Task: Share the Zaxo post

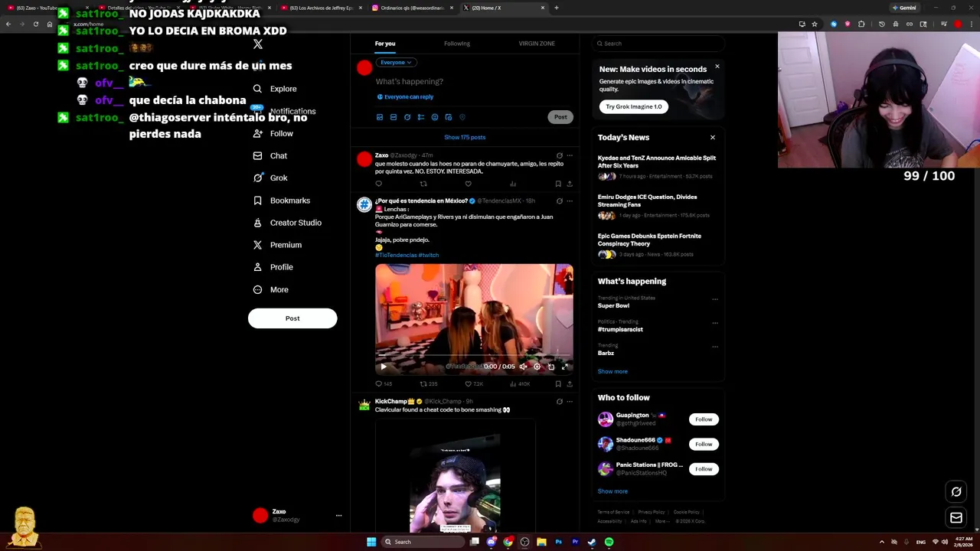Action: (x=569, y=184)
